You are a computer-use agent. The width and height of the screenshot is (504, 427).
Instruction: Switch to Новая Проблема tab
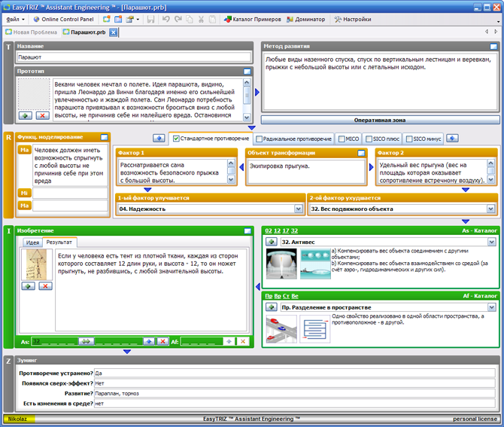[32, 32]
